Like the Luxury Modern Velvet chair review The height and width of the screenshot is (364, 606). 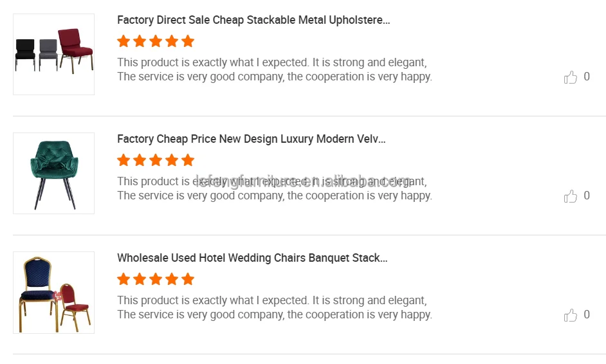pyautogui.click(x=570, y=196)
